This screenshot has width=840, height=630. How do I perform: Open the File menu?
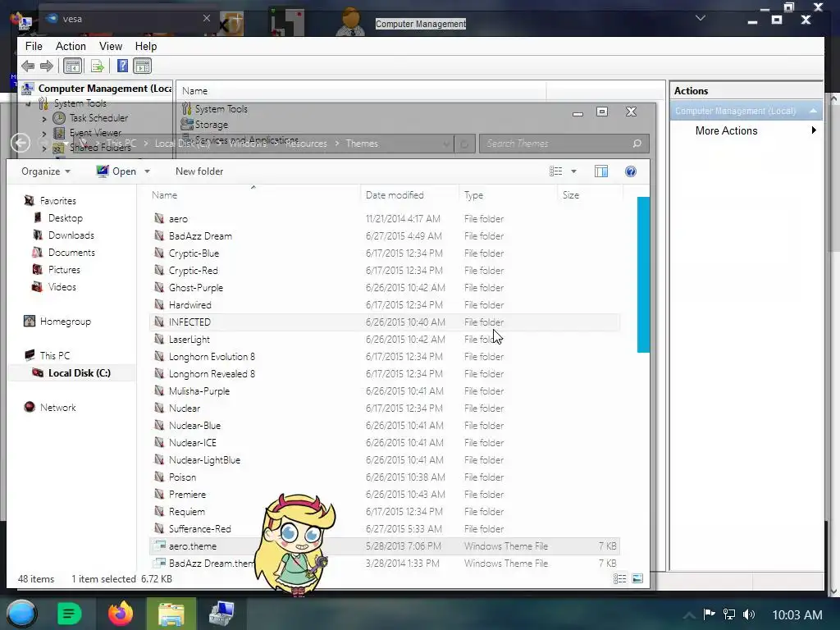(x=34, y=46)
